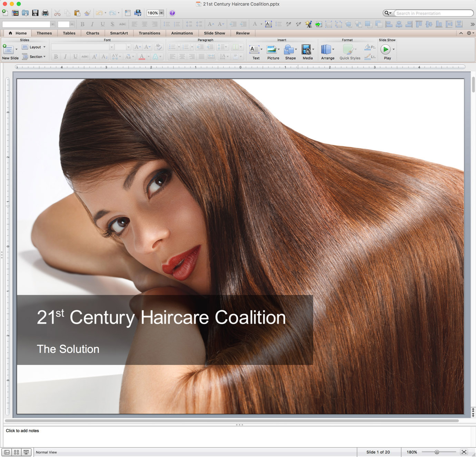Click in the Search in Presentation field

[433, 13]
